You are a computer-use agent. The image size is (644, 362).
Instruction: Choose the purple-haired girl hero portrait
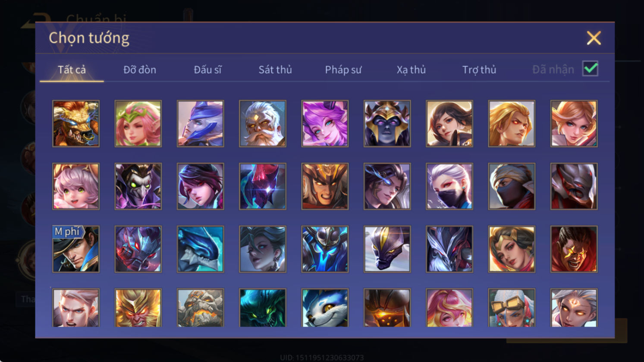tap(325, 124)
